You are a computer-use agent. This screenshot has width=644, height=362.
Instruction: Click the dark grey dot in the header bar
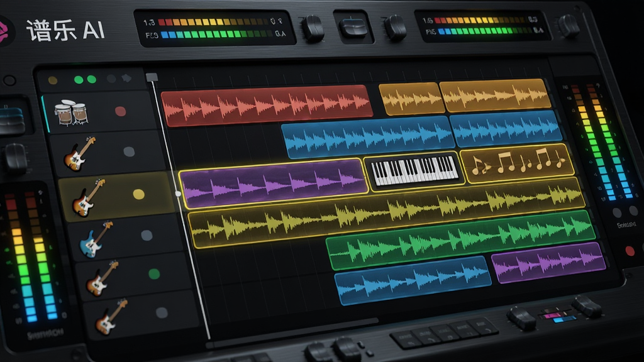click(x=111, y=79)
